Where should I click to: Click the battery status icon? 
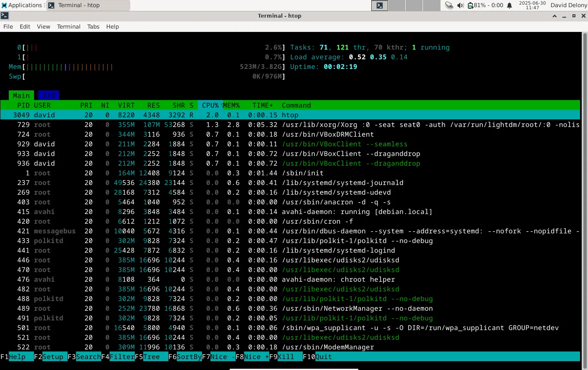pos(471,5)
